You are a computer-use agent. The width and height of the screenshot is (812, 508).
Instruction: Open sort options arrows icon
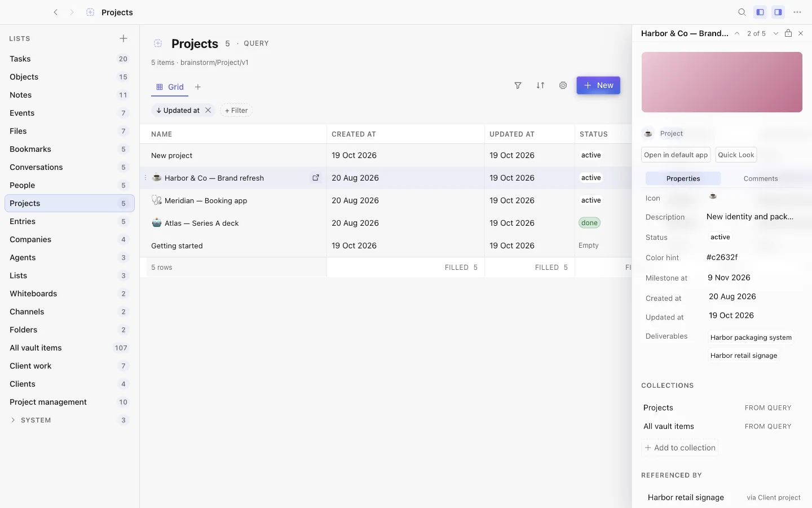point(540,85)
